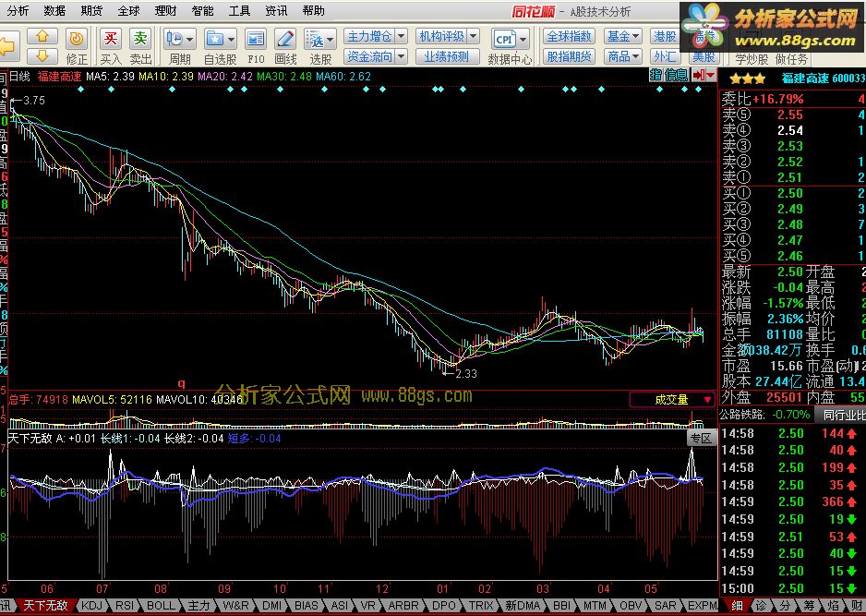Open the 数据 menu
This screenshot has width=866, height=616.
pos(54,10)
